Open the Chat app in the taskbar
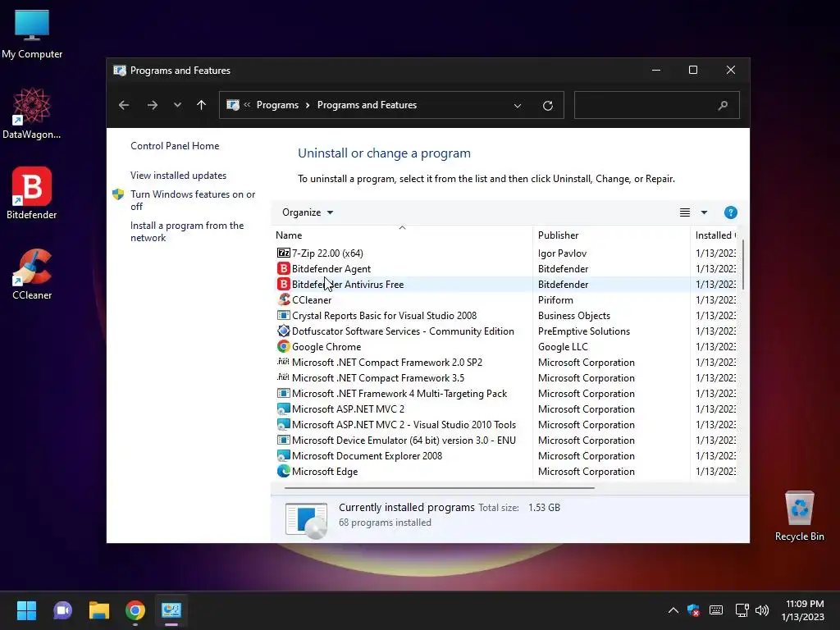Viewport: 840px width, 630px height. pyautogui.click(x=62, y=610)
